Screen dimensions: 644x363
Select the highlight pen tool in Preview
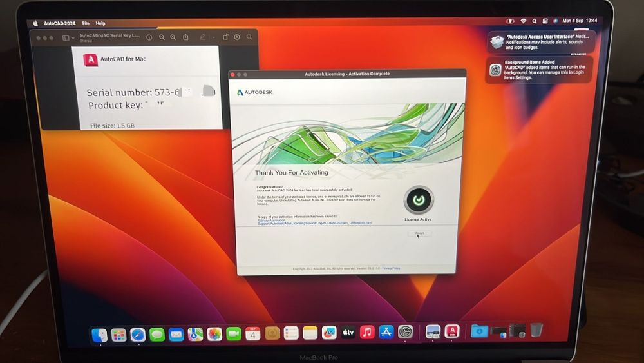202,37
